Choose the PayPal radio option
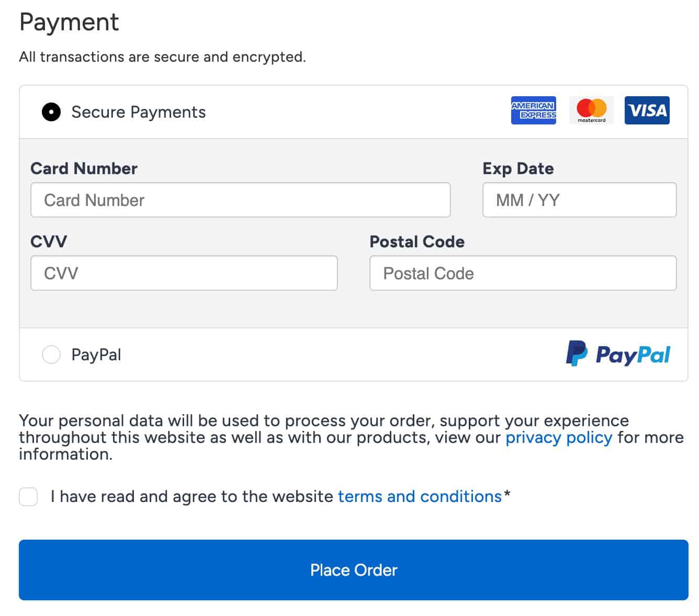This screenshot has height=616, width=699. coord(51,355)
